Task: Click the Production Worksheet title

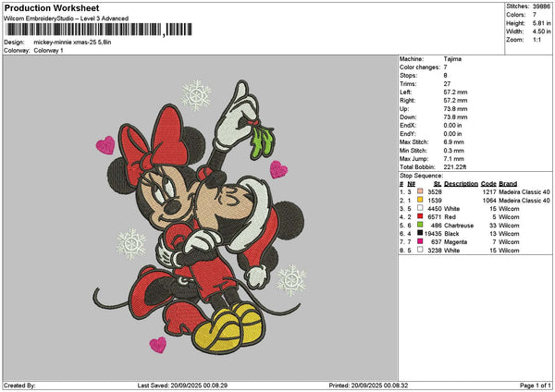Action: pos(52,7)
